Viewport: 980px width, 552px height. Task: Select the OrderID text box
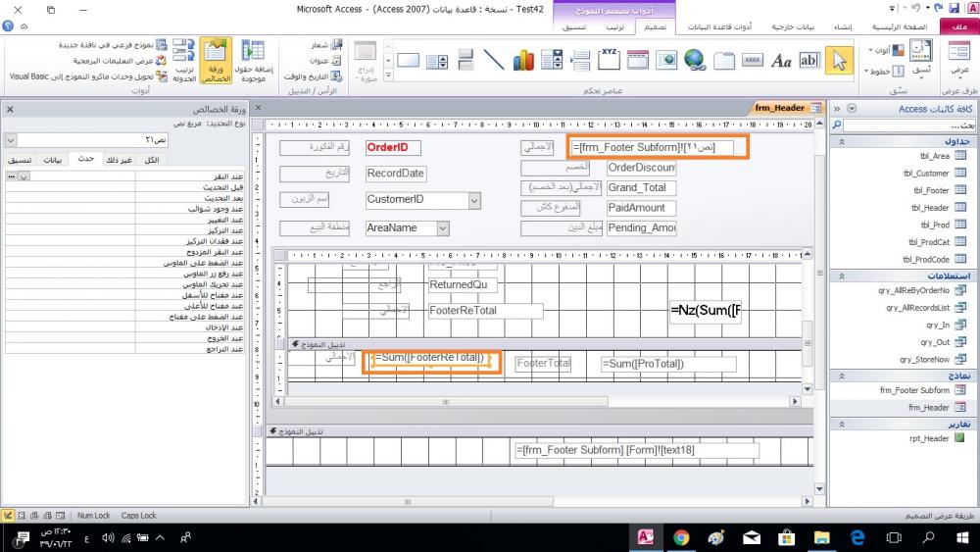393,147
